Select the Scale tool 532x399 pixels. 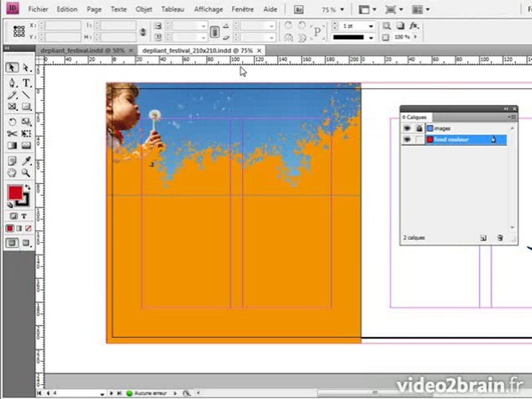click(26, 122)
